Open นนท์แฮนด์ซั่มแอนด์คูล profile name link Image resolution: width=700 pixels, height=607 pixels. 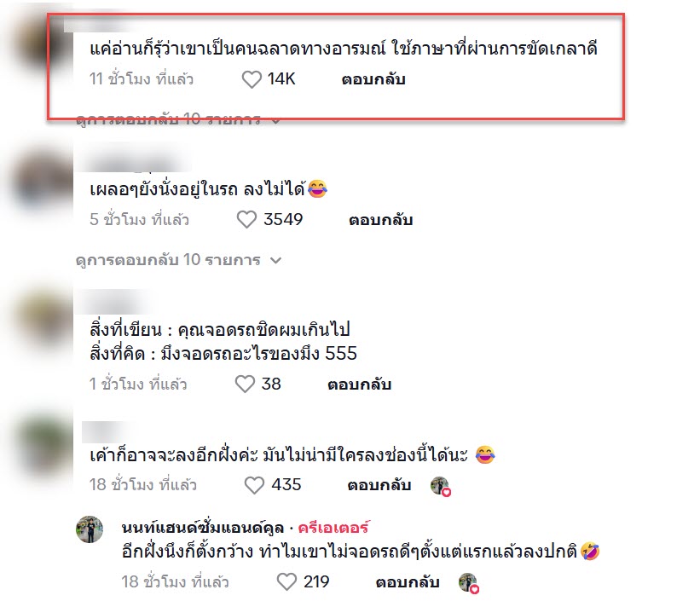coord(203,528)
